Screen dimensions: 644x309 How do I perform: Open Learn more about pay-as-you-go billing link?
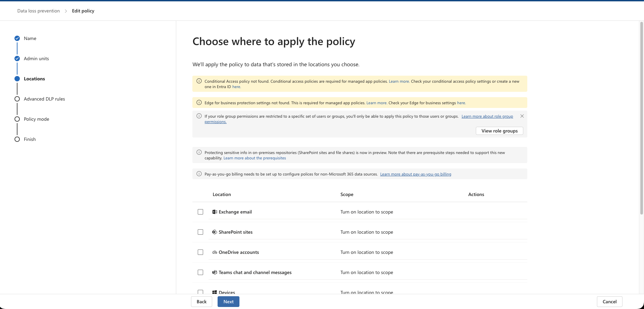coord(416,174)
